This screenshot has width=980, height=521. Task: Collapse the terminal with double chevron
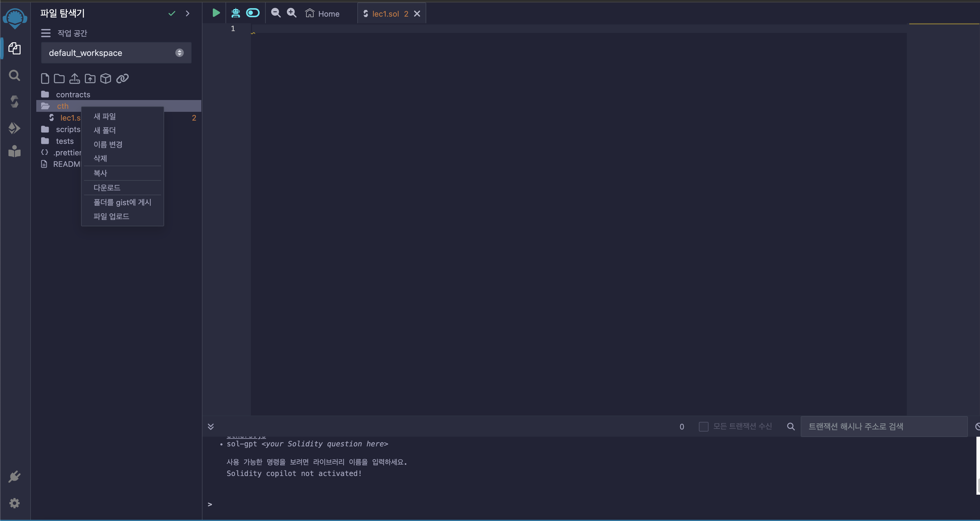click(x=211, y=426)
